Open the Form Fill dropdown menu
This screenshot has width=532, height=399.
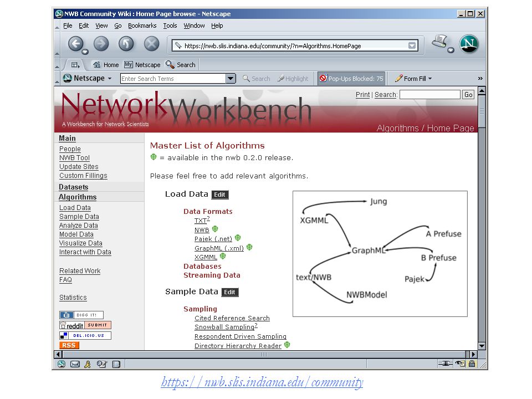tap(413, 78)
